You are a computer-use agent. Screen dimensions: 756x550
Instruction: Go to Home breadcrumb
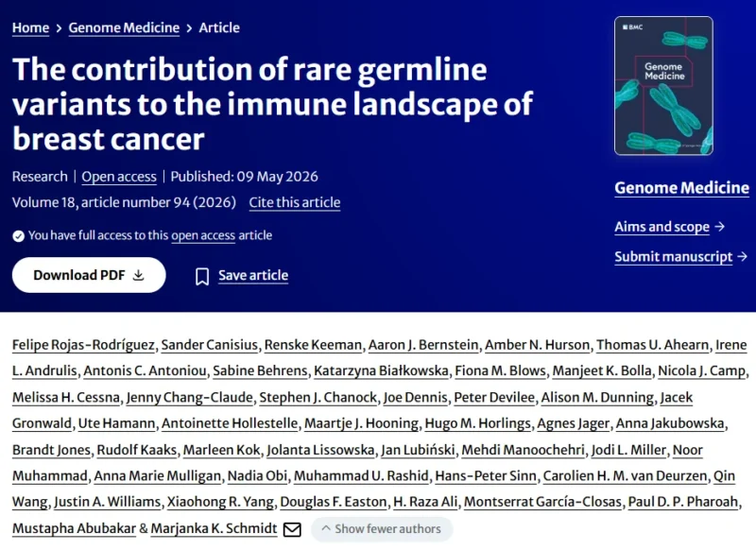31,28
